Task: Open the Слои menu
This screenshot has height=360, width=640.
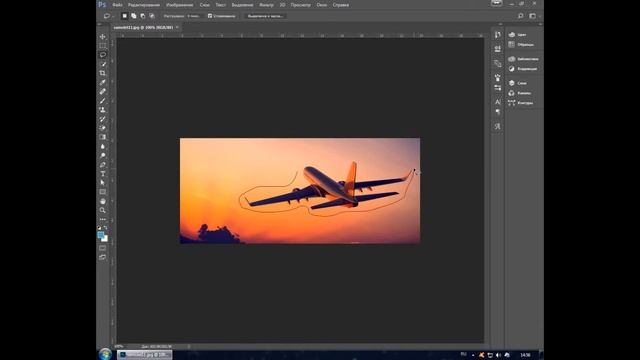Action: point(204,5)
